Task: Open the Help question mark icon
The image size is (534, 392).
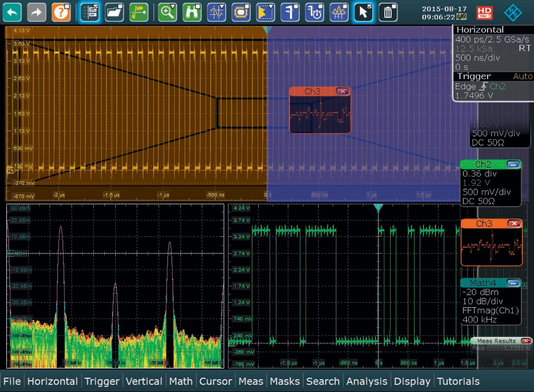Action: pos(61,12)
